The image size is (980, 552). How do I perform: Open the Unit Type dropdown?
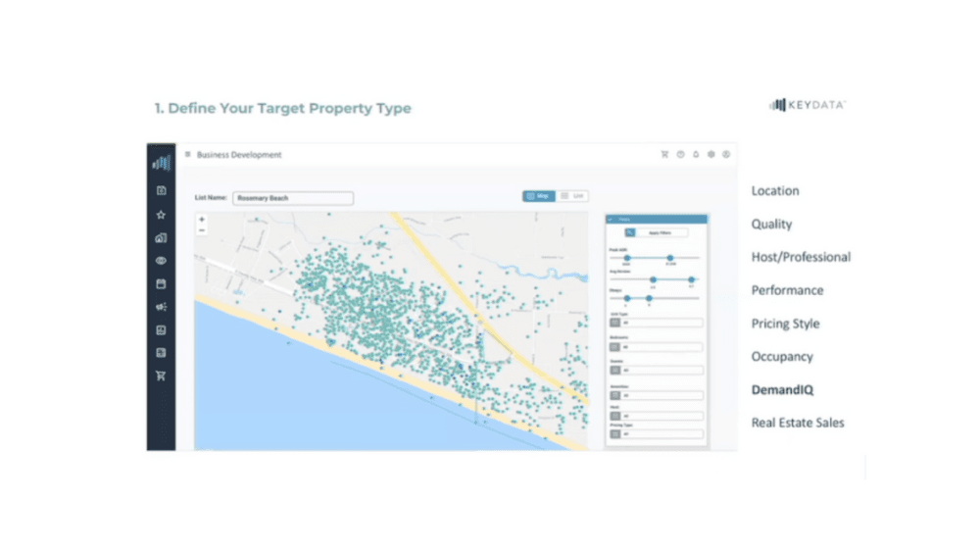click(657, 323)
